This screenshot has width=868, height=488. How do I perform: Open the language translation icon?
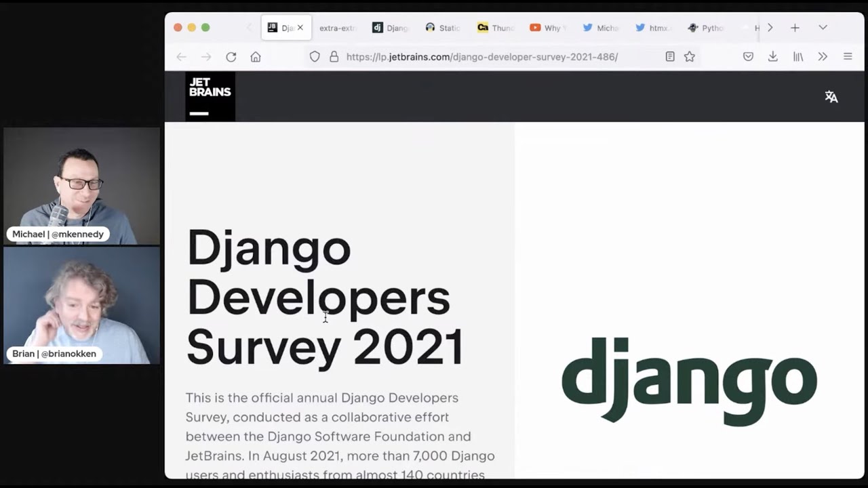(831, 97)
